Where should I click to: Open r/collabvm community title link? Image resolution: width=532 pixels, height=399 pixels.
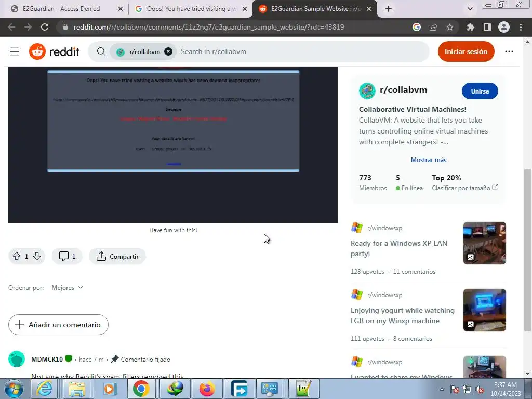[x=403, y=90]
